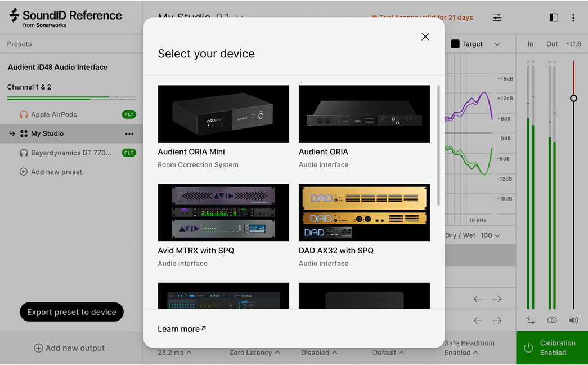Toggle the sidebar panel layout icon

pos(554,17)
